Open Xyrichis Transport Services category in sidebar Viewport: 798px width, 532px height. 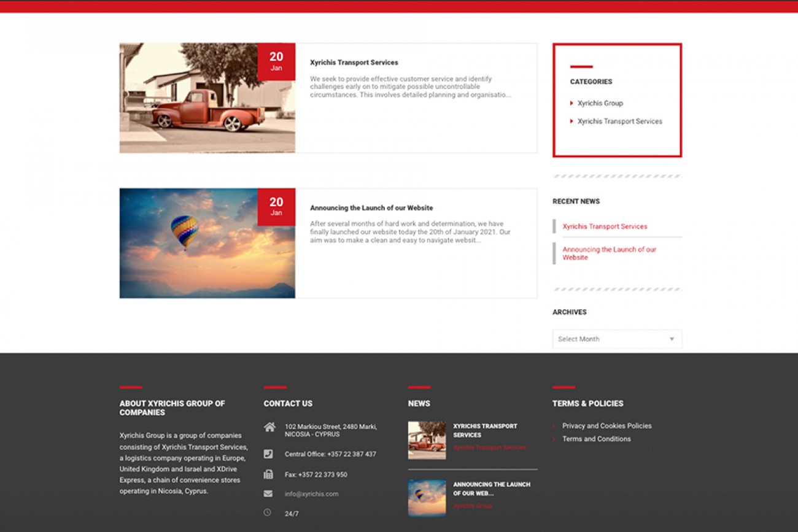click(619, 121)
